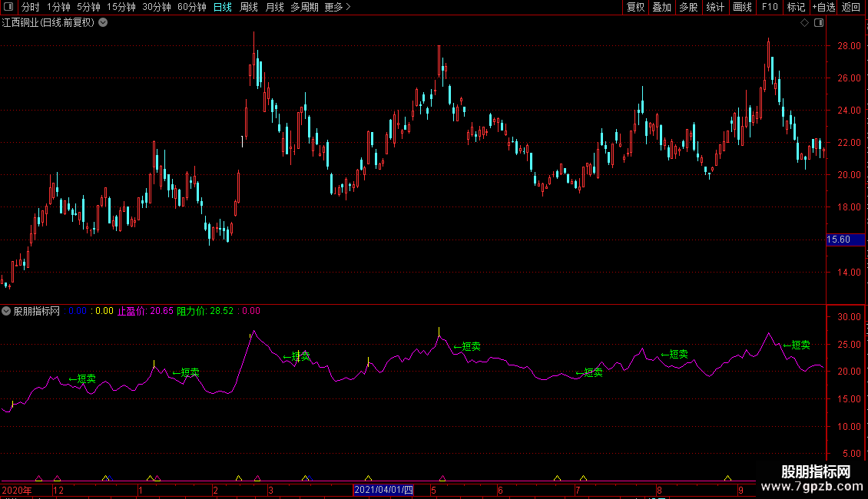This screenshot has height=499, width=868.
Task: Click the magenta triangle marker above month 5
Action: (442, 478)
